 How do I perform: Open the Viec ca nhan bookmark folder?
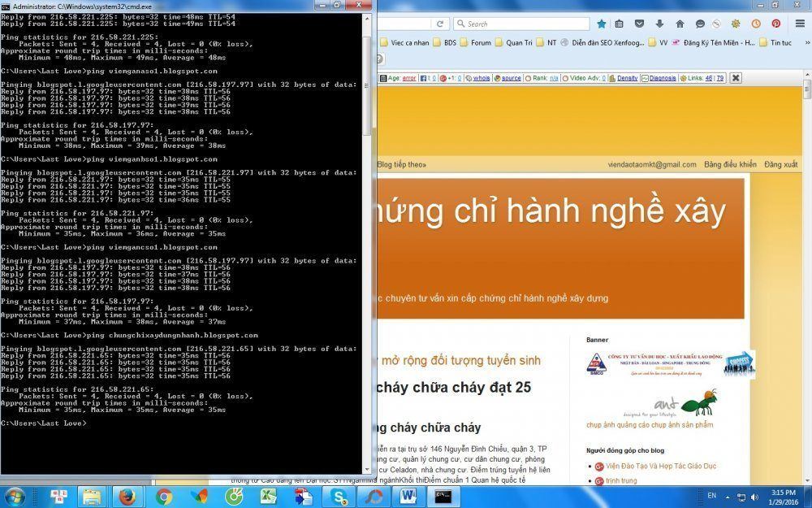(405, 42)
